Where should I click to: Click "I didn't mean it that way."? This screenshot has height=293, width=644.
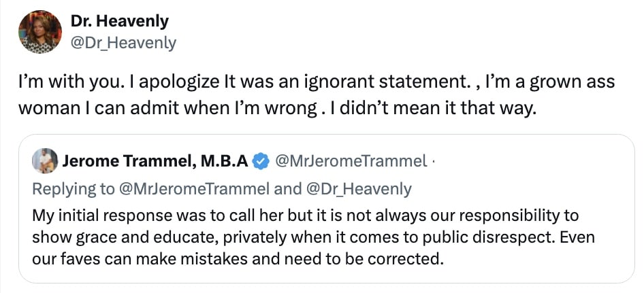click(x=430, y=109)
